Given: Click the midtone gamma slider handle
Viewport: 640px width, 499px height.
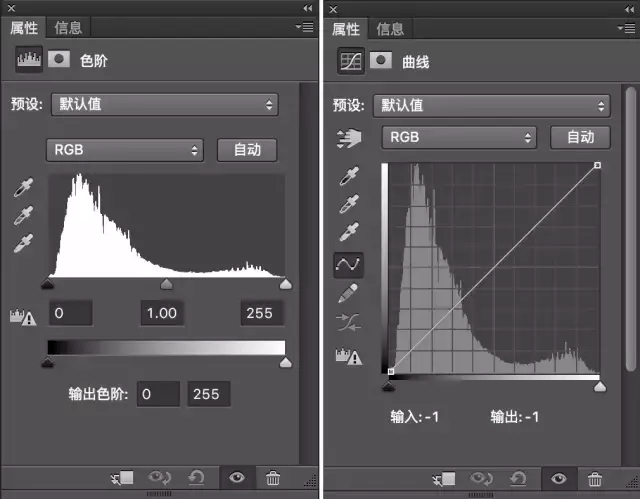Looking at the screenshot, I should [167, 284].
